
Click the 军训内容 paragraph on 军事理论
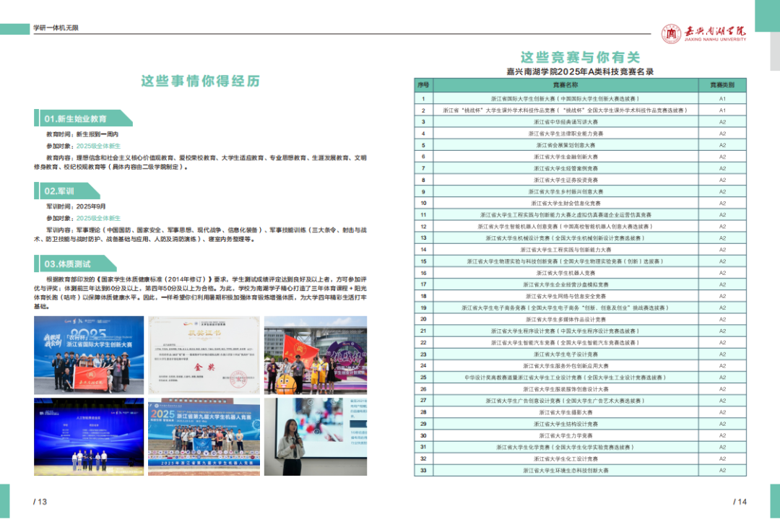200,234
